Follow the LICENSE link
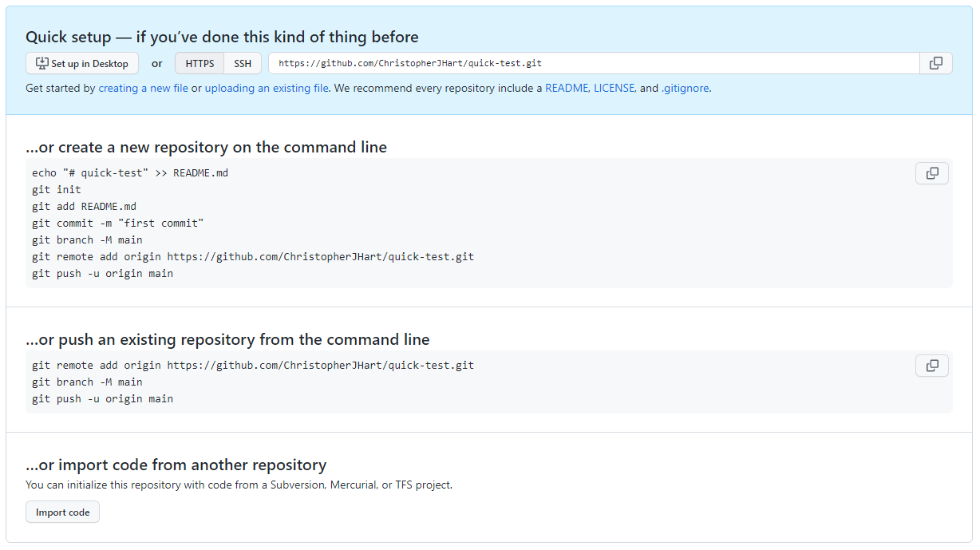The height and width of the screenshot is (550, 980). coord(614,89)
